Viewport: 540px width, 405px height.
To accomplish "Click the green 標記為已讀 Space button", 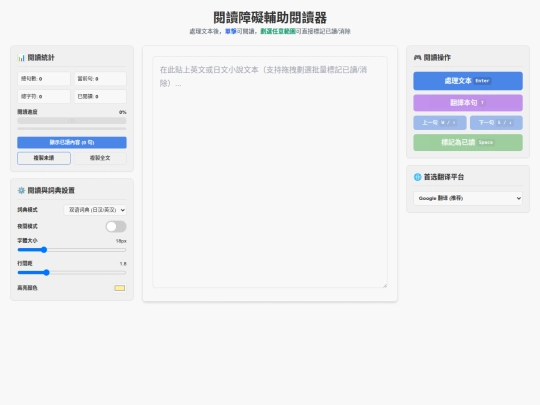I will [x=468, y=142].
